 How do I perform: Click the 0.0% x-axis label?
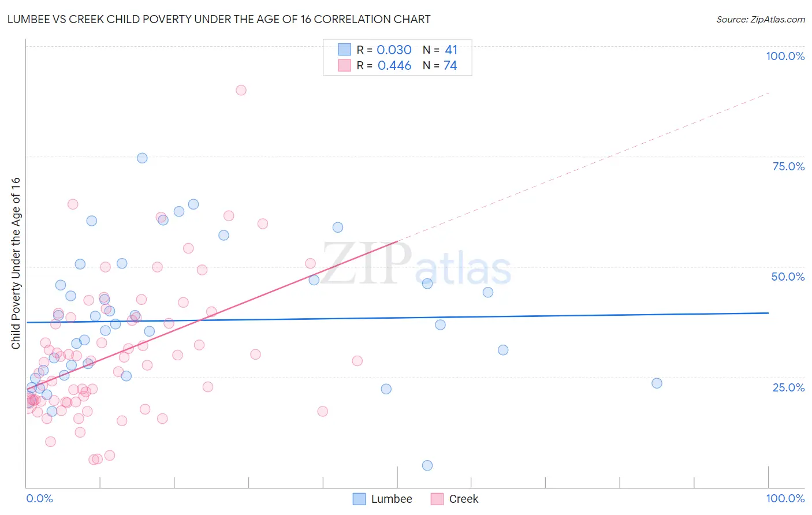(x=39, y=498)
